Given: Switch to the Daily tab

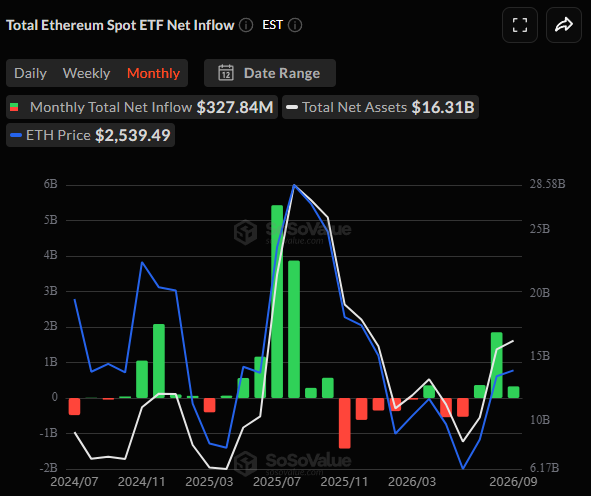Looking at the screenshot, I should 31,73.
